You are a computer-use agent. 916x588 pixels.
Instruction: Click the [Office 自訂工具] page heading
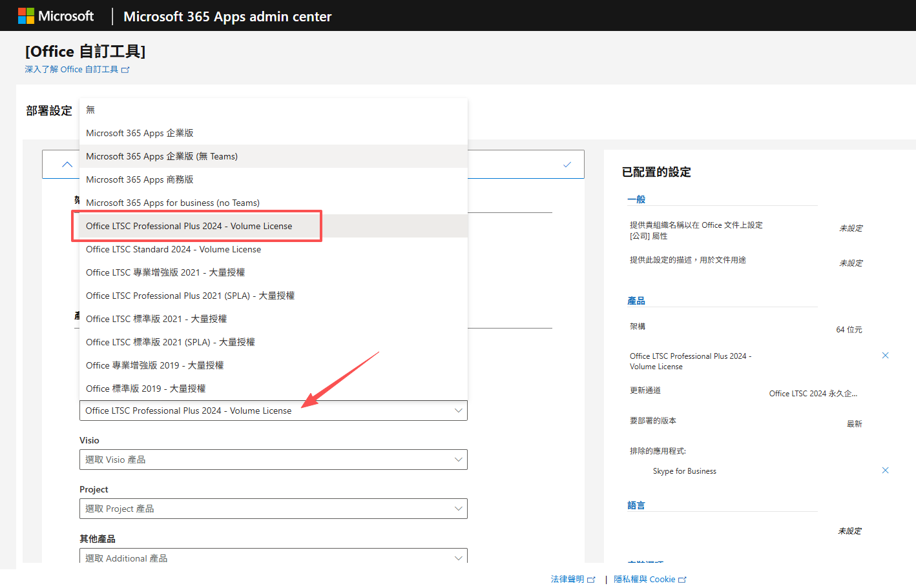click(x=85, y=51)
